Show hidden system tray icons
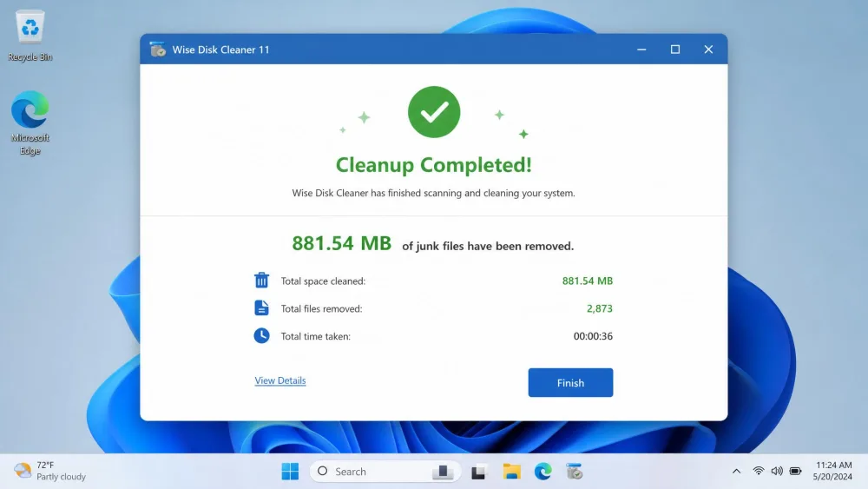The width and height of the screenshot is (868, 489). (736, 472)
